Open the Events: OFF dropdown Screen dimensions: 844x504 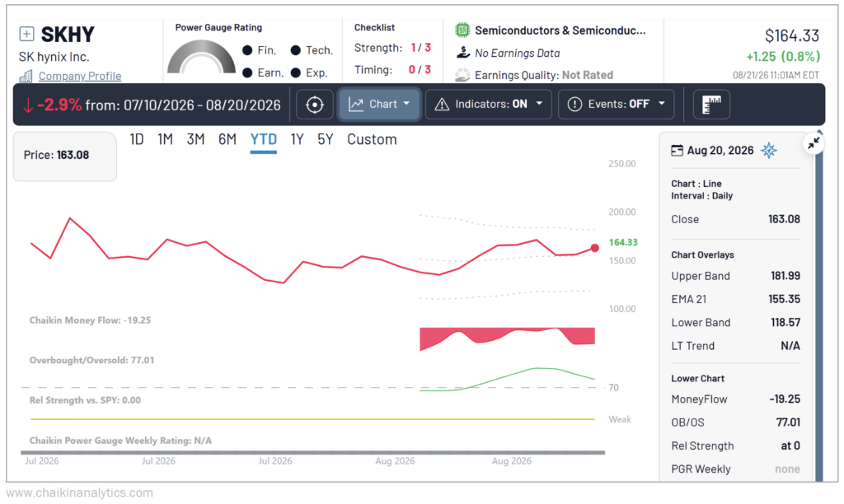[616, 105]
